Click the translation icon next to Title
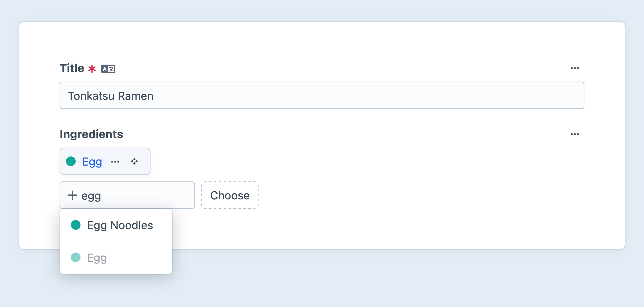Viewport: 644px width, 307px height. coord(108,68)
